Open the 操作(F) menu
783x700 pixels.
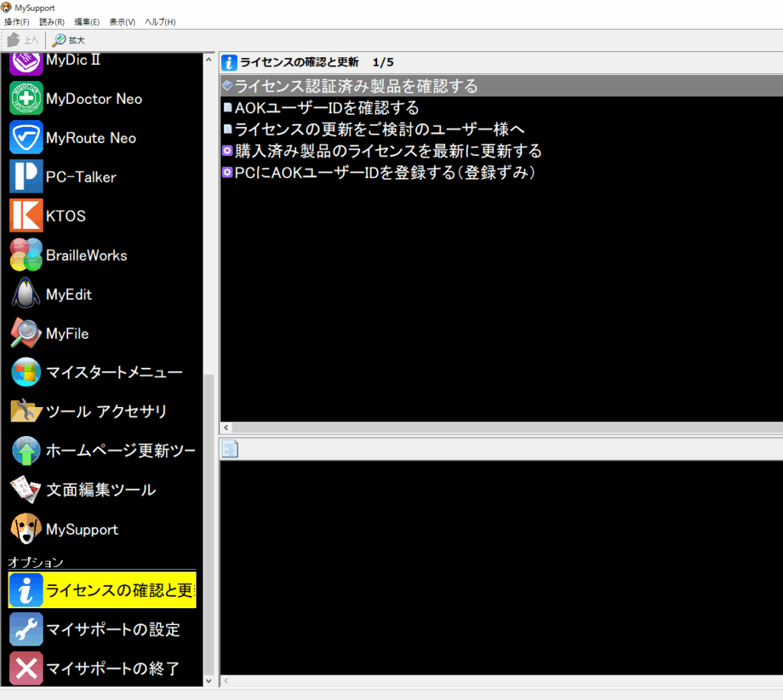pyautogui.click(x=17, y=22)
